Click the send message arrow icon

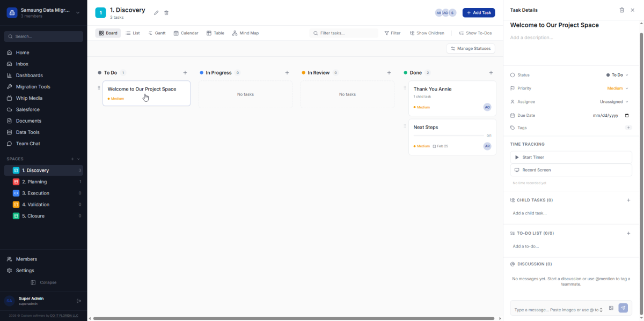pyautogui.click(x=623, y=308)
